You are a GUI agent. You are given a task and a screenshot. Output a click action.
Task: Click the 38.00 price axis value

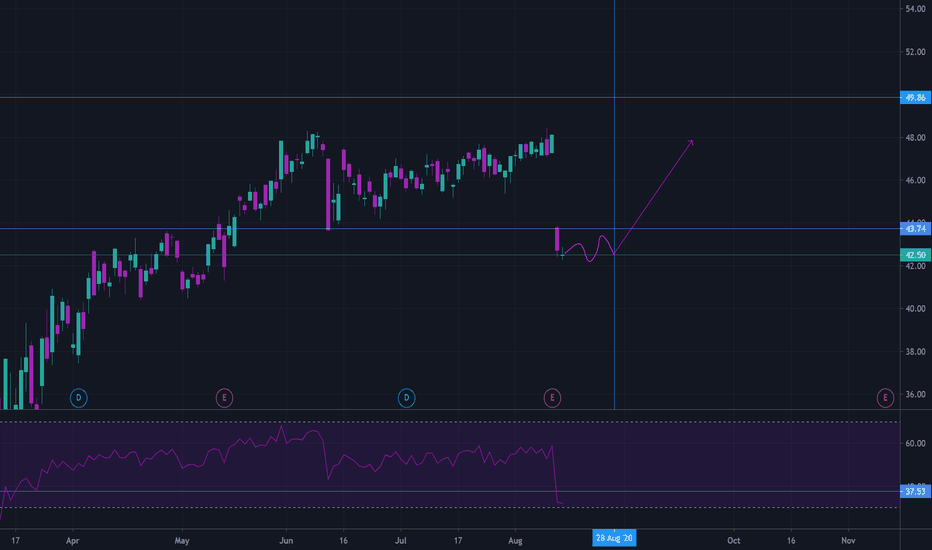coord(915,352)
